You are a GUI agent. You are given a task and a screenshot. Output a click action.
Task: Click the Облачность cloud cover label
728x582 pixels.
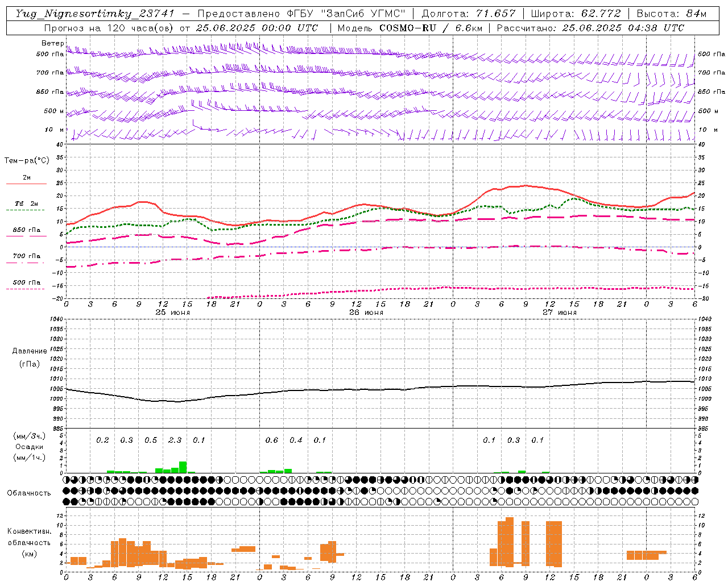[29, 493]
